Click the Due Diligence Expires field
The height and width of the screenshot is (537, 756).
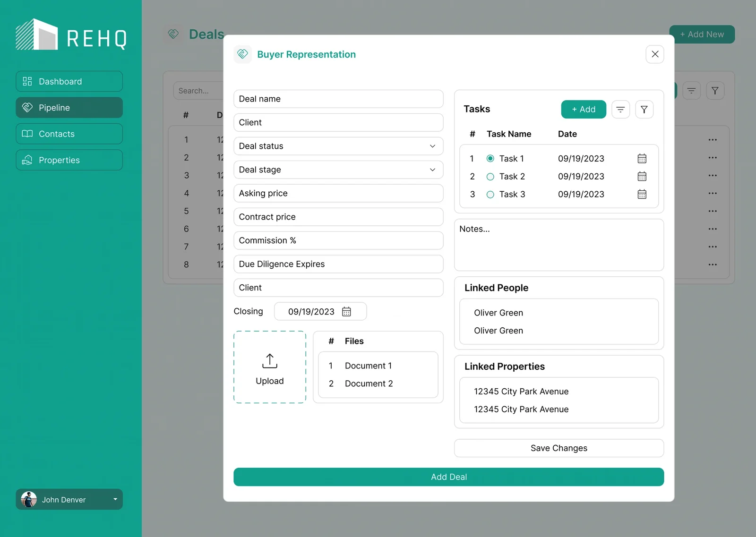pyautogui.click(x=338, y=264)
